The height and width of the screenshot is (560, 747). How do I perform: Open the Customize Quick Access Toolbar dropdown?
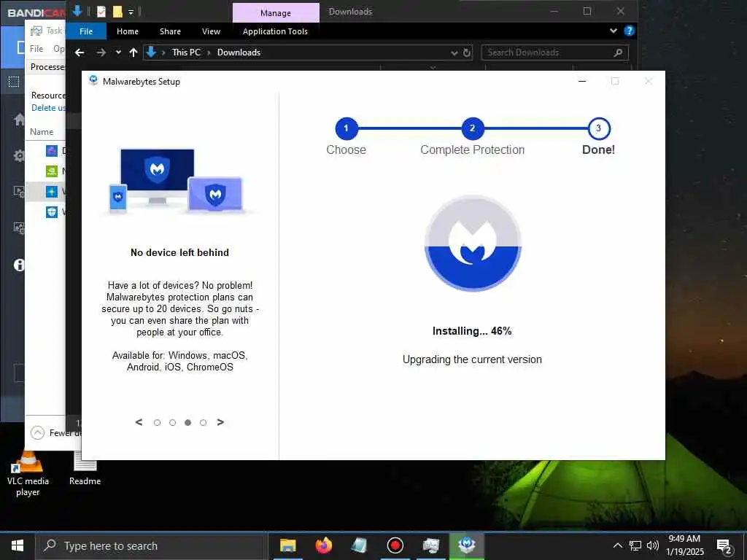point(131,12)
